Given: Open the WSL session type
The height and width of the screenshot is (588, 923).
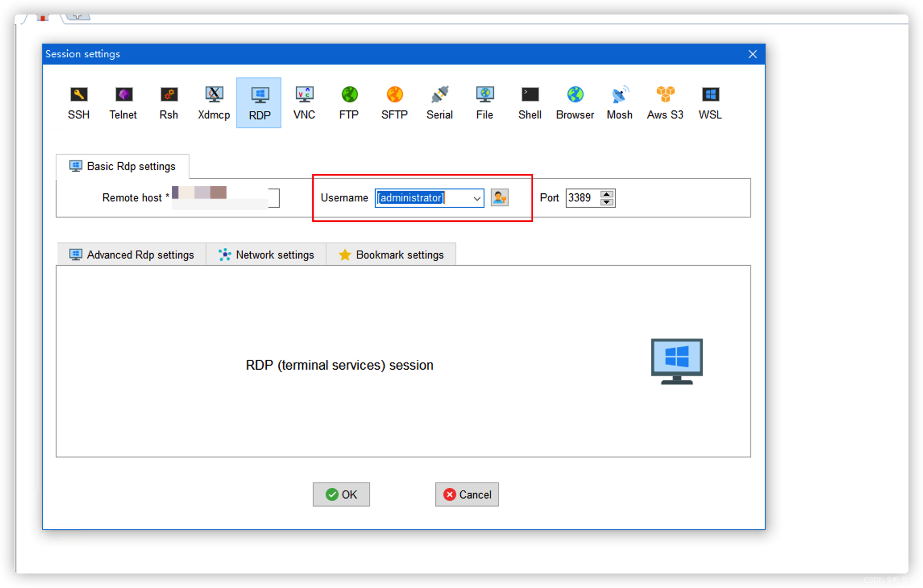Looking at the screenshot, I should [x=710, y=103].
